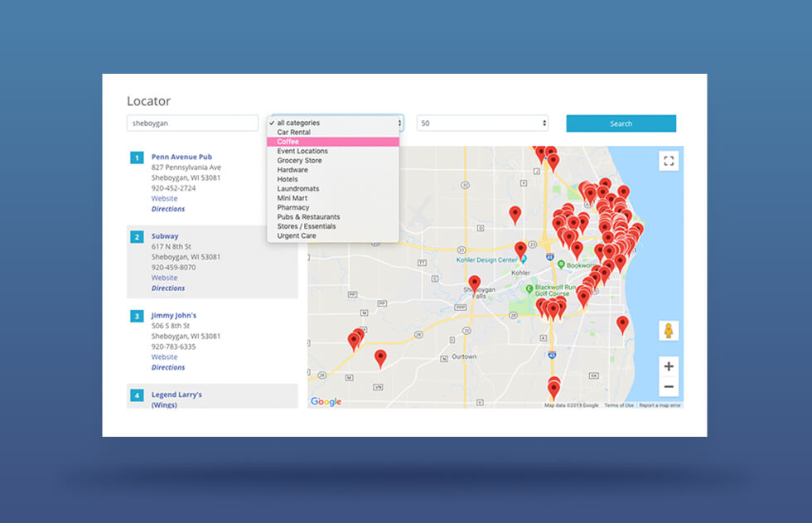Screen dimensions: 812x523
Task: Choose Pharmacy category
Action: coord(333,207)
